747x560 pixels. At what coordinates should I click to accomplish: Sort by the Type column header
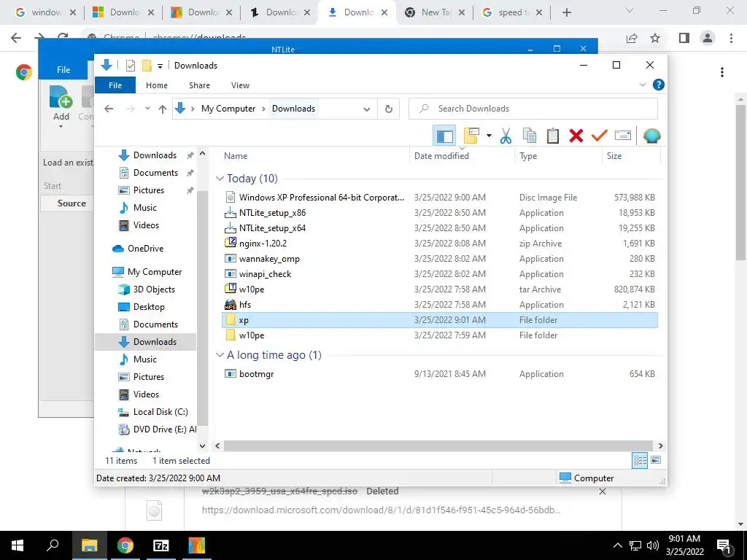click(557, 156)
